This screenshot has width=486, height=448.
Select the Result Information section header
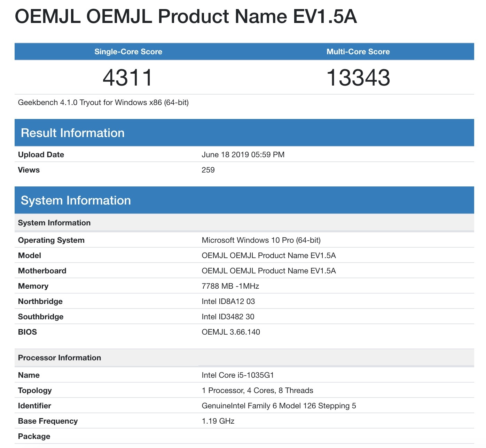[72, 133]
